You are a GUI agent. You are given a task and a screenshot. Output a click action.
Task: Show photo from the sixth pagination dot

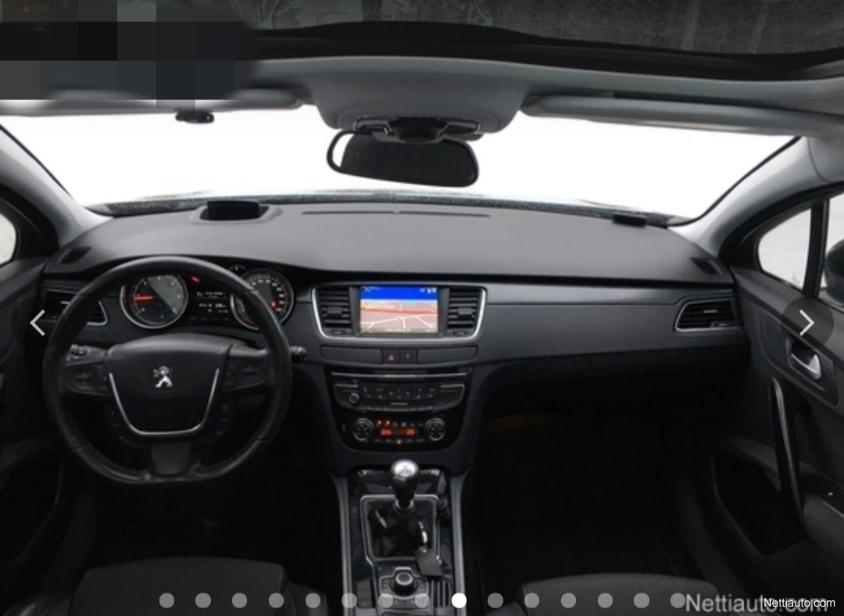349,600
